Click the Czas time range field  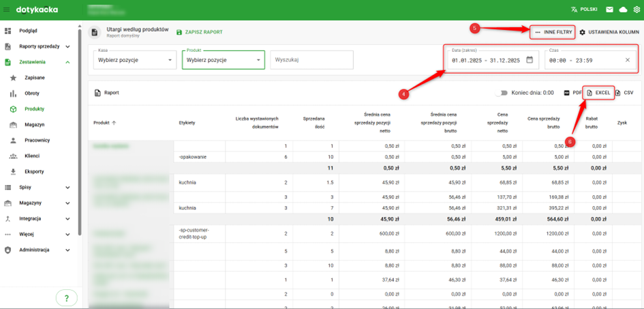[590, 60]
